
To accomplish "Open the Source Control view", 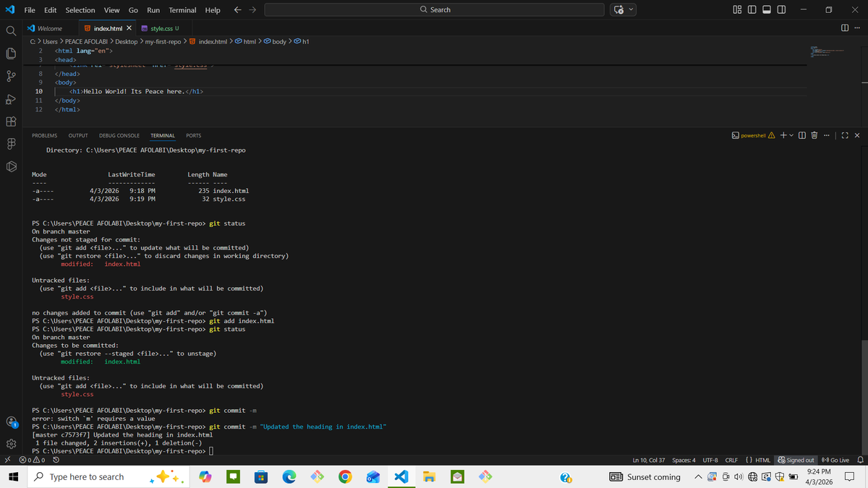I will click(x=10, y=77).
